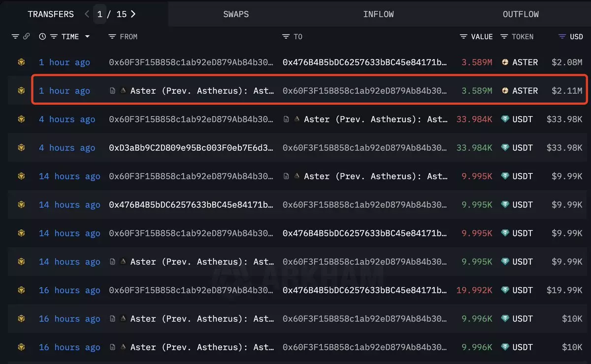
Task: Click BNB chain icon in first row
Action: pyautogui.click(x=21, y=62)
